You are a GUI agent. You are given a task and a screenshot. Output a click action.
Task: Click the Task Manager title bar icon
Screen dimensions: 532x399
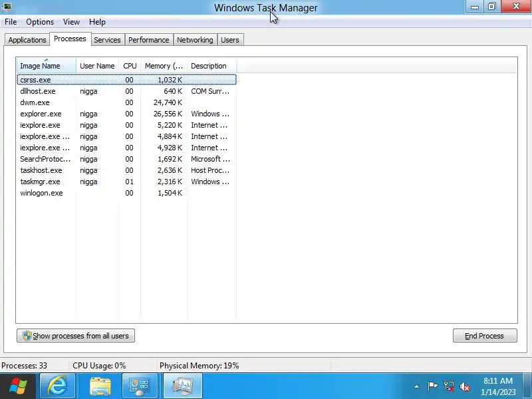tap(7, 7)
